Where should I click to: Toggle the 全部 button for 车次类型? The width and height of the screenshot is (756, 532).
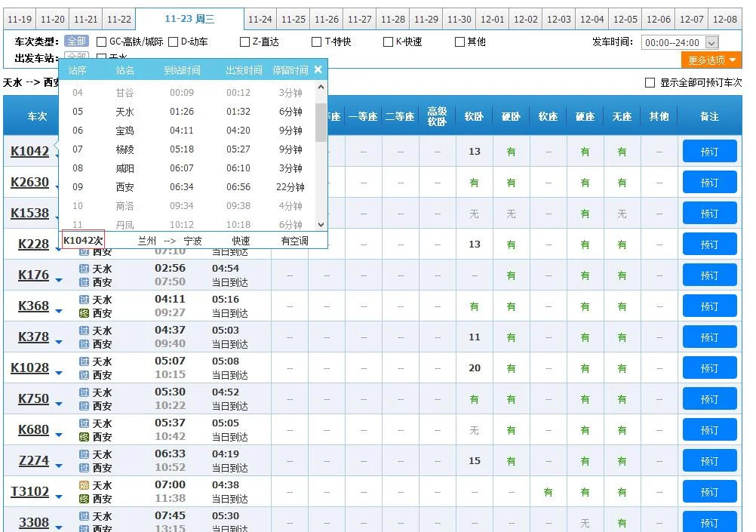75,42
